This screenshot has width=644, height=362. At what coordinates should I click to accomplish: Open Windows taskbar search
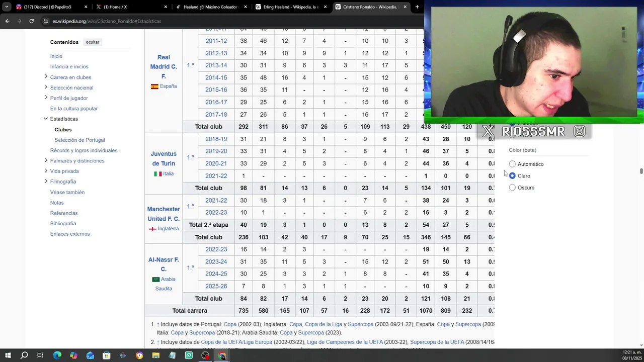[24, 355]
